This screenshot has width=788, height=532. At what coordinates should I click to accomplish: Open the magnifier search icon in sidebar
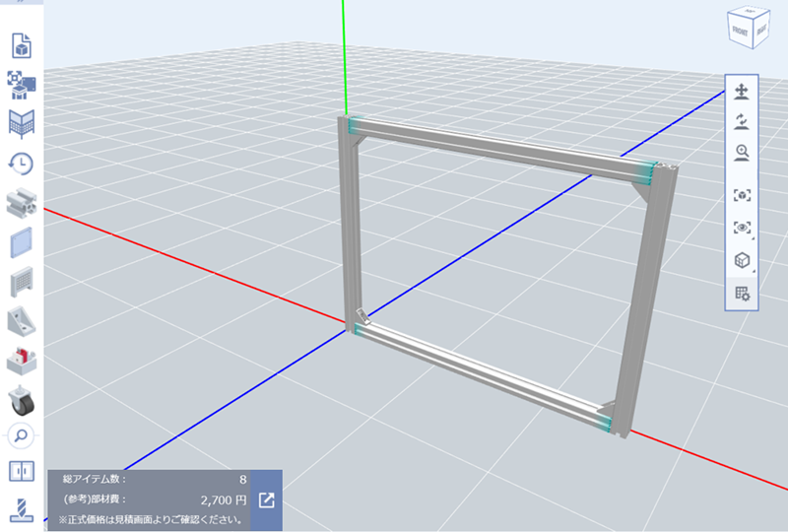pos(22,433)
